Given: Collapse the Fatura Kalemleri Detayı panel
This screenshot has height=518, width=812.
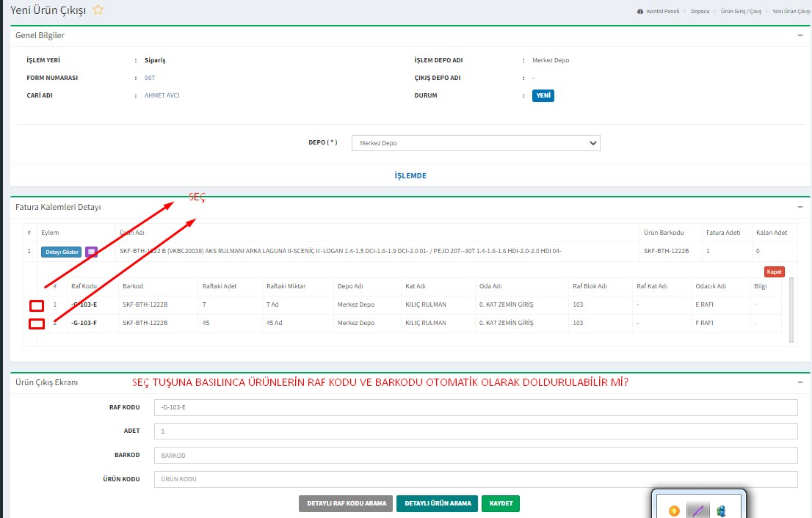Looking at the screenshot, I should click(800, 207).
